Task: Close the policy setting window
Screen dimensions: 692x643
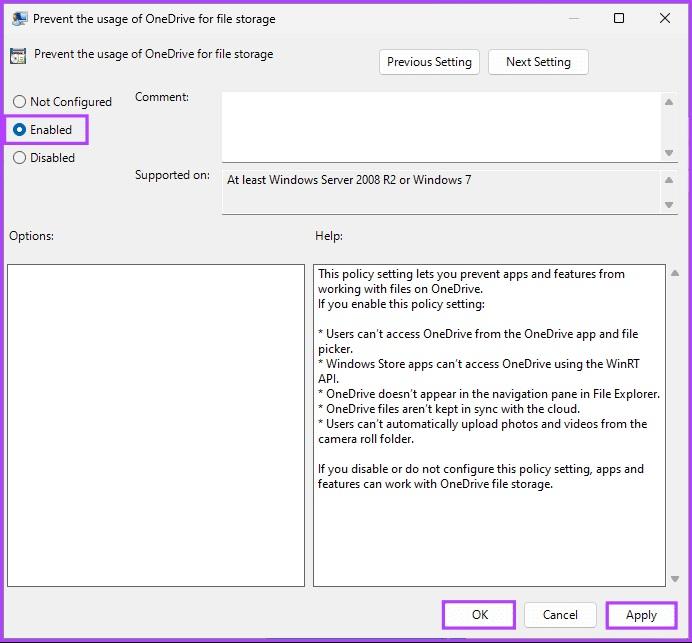Action: 665,18
